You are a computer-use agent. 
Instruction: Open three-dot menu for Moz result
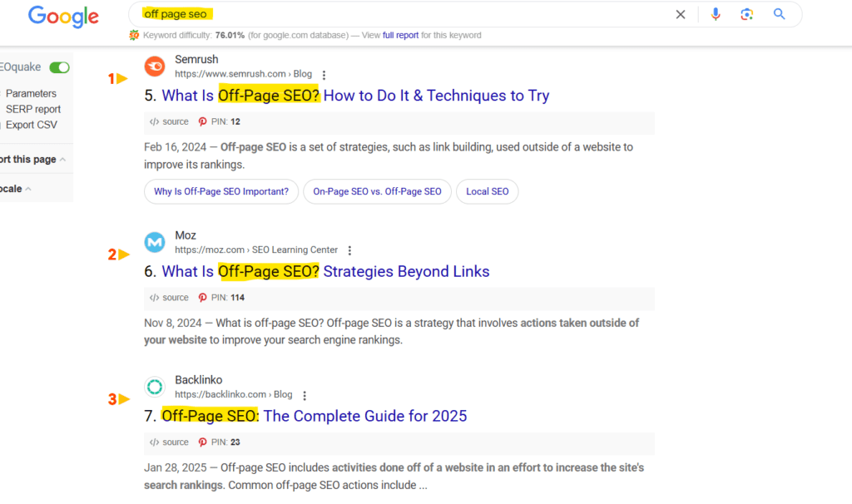[350, 250]
